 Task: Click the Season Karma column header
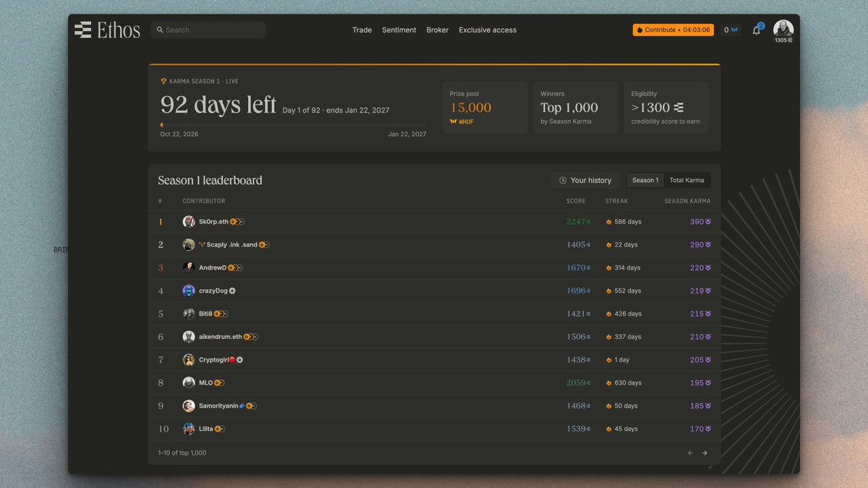click(687, 201)
